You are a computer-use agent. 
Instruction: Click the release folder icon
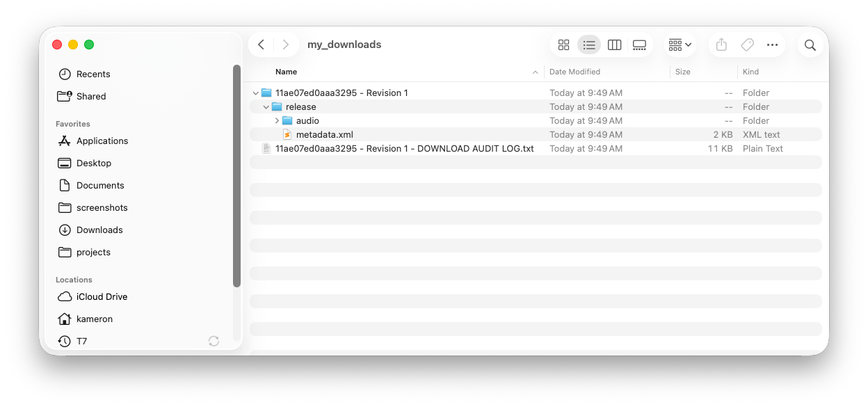click(x=277, y=106)
